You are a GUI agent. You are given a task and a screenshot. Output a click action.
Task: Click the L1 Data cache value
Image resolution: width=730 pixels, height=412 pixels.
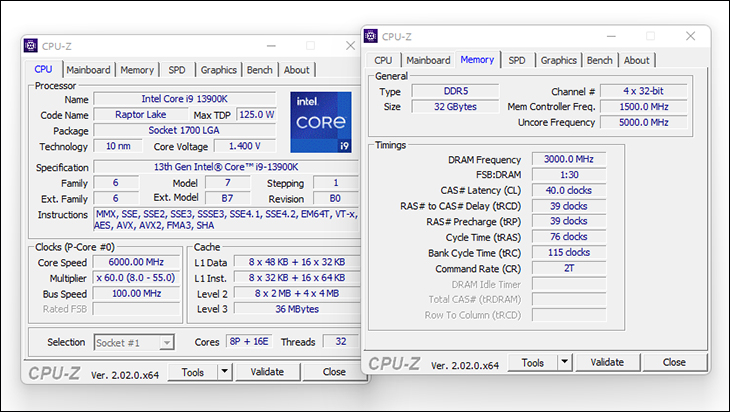click(297, 262)
